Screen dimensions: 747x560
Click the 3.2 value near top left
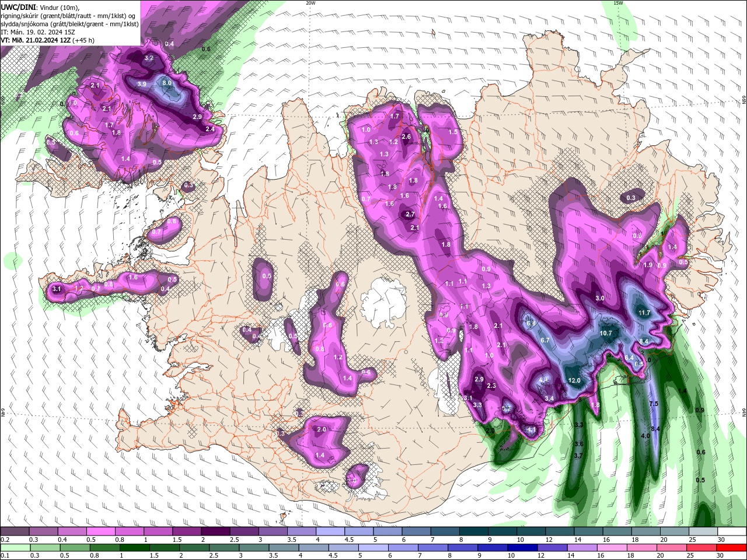pos(149,58)
